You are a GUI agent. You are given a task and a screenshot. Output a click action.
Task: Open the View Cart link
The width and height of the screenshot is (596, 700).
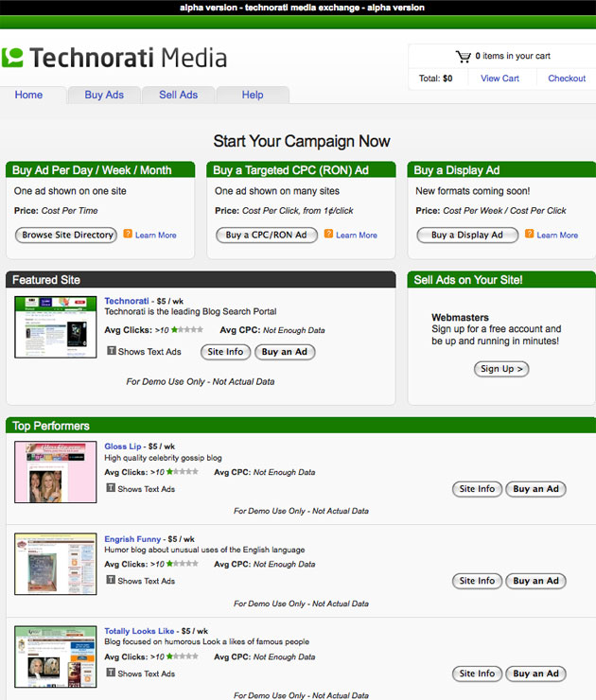click(x=500, y=79)
